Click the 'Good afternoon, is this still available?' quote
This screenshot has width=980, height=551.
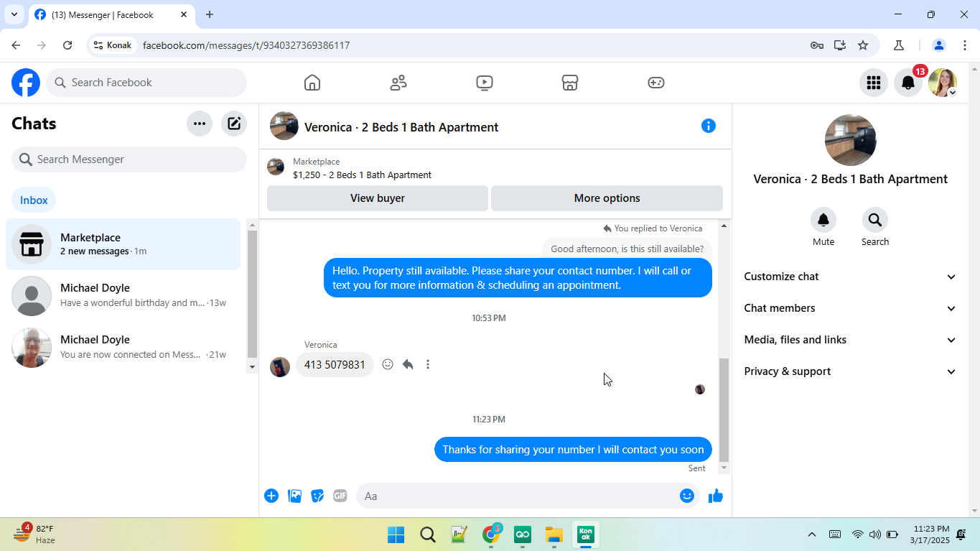click(627, 249)
